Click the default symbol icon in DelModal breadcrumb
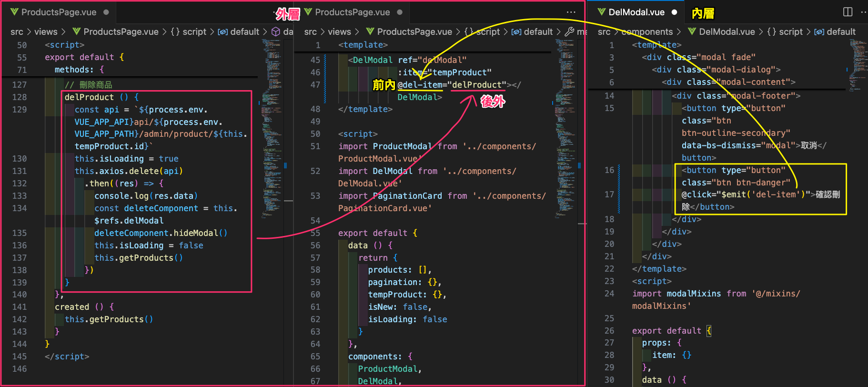The width and height of the screenshot is (868, 387). point(819,32)
